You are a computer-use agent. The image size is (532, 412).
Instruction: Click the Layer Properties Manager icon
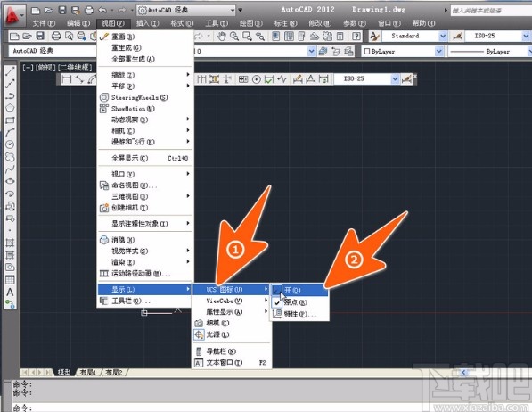(323, 52)
